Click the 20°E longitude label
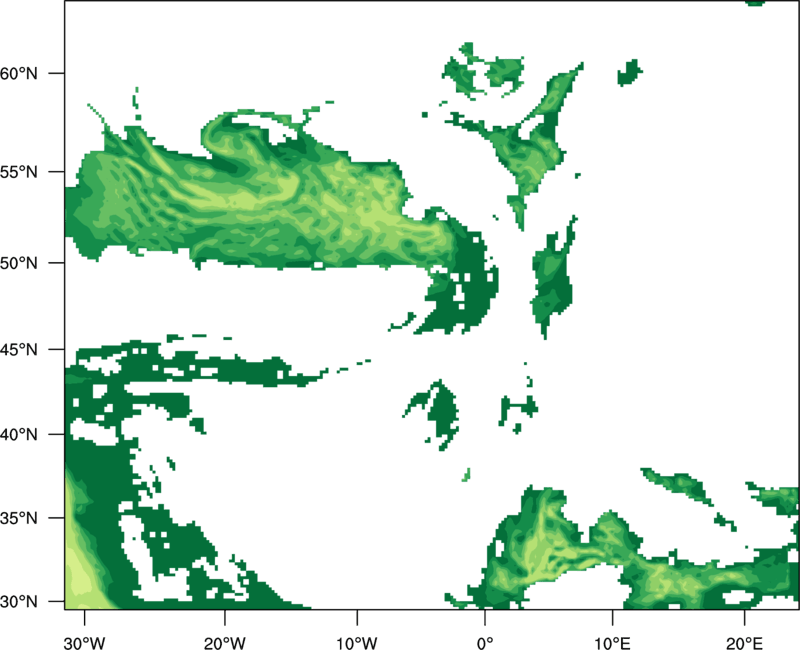Viewport: 800px width, 650px height. 744,643
